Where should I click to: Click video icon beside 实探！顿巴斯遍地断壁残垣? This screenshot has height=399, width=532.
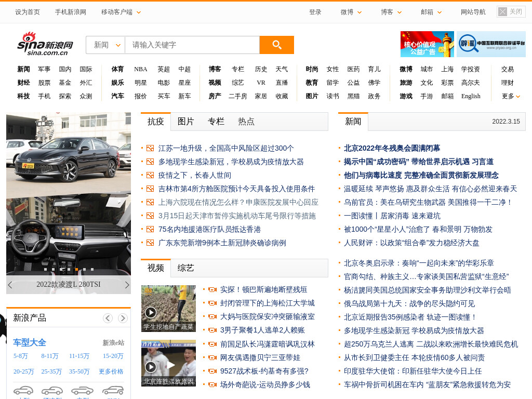[212, 290]
